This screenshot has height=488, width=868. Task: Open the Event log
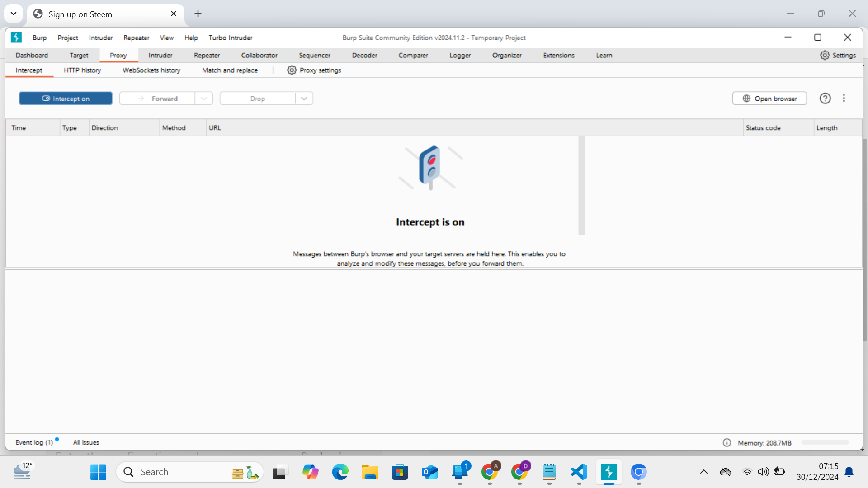pyautogui.click(x=33, y=442)
